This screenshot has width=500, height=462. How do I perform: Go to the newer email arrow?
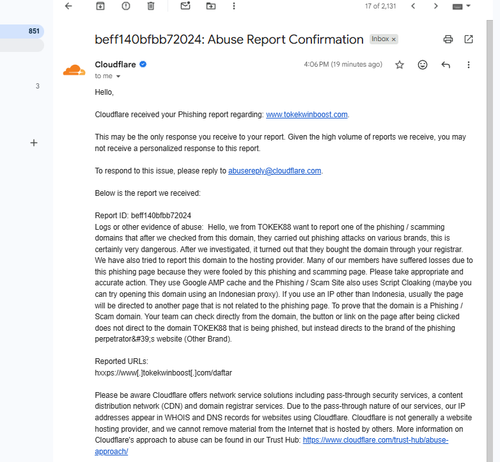point(413,6)
